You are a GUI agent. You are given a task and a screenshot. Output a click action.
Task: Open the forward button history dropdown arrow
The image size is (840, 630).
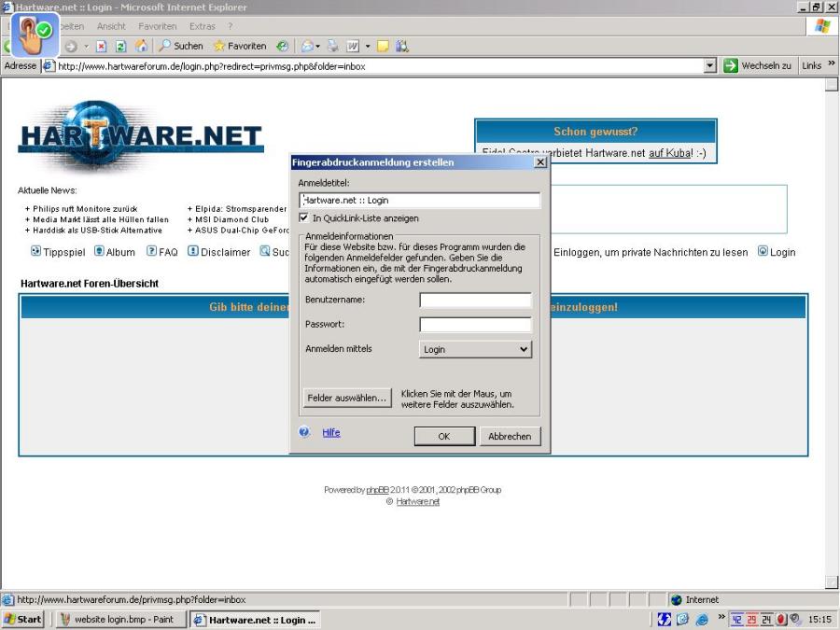(x=86, y=47)
